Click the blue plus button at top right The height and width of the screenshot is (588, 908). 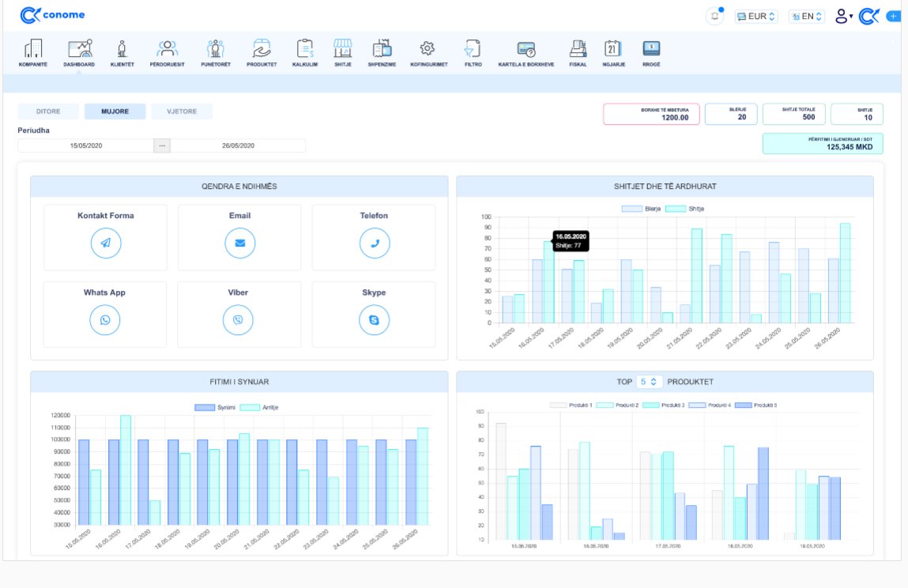[x=894, y=16]
